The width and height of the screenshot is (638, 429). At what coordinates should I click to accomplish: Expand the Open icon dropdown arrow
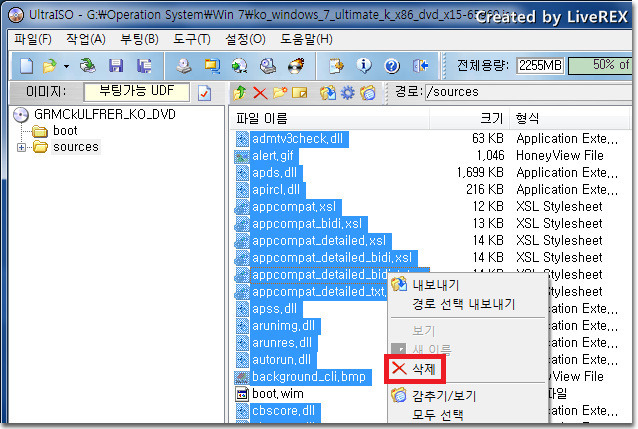pos(66,66)
